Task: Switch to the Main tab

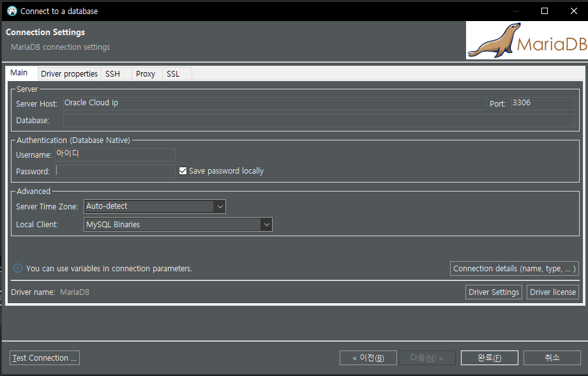Action: 19,73
